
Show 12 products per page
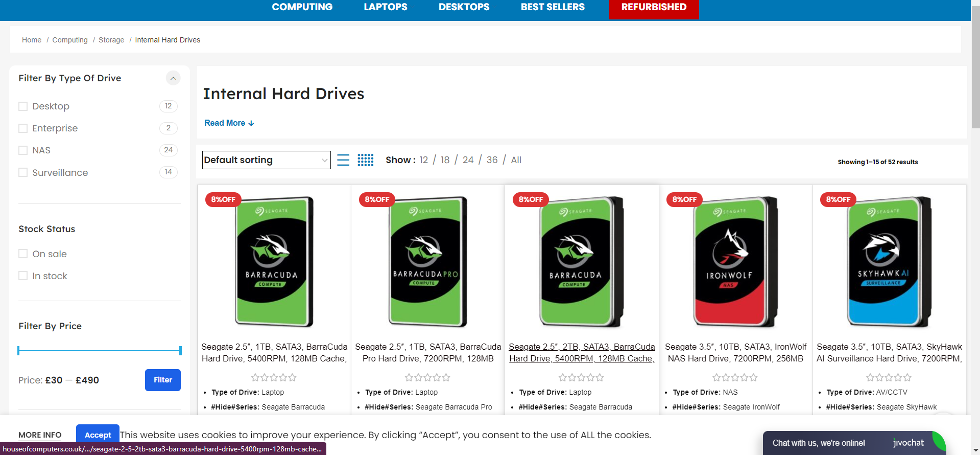pos(424,160)
